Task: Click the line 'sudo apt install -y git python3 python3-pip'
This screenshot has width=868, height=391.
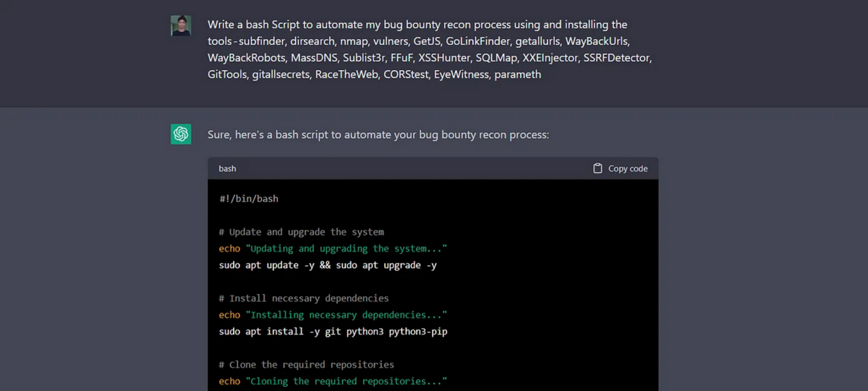Action: 333,332
